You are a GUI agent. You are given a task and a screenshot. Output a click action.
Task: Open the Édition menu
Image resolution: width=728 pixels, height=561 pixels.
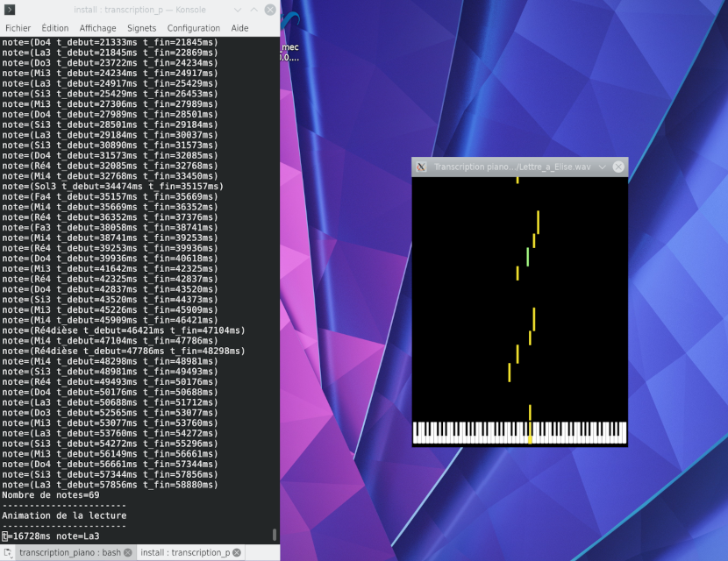tap(54, 27)
